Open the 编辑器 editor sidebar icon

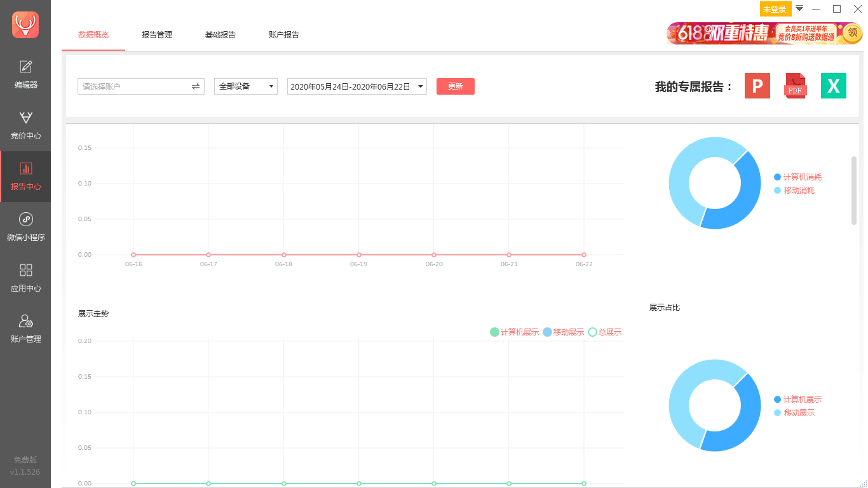tap(25, 74)
